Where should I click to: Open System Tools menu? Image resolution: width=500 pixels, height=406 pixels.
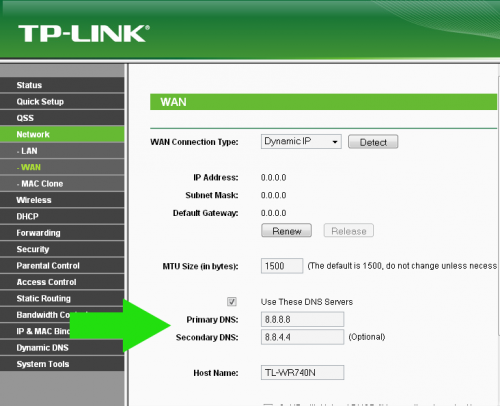(x=62, y=364)
